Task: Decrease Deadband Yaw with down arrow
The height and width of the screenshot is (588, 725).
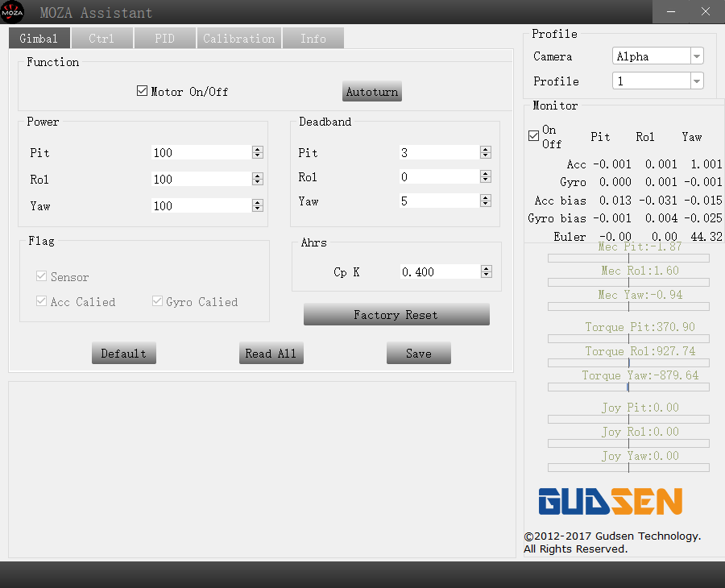Action: click(x=485, y=204)
